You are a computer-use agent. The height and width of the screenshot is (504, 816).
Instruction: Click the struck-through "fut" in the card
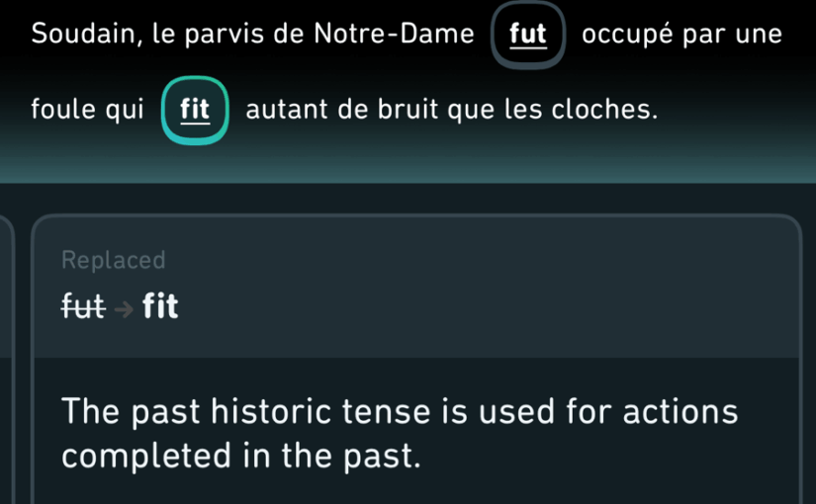(x=83, y=305)
